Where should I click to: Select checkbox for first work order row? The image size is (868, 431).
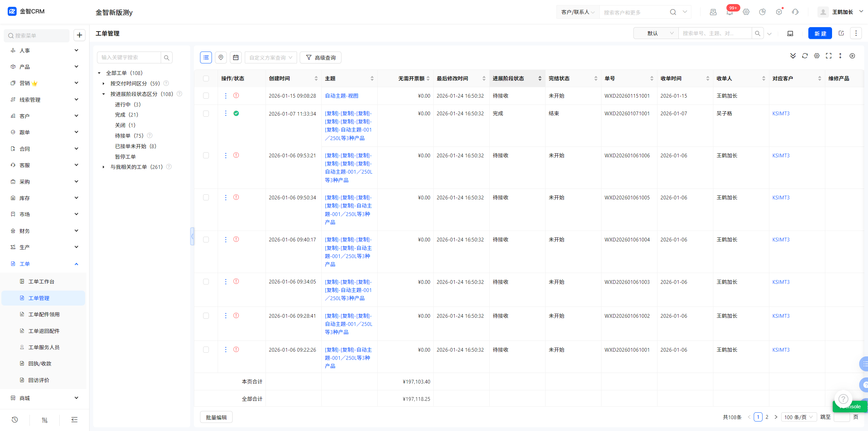(x=206, y=96)
